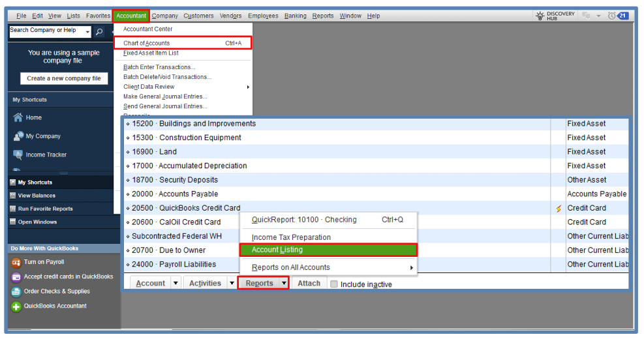Select Batch Enter Transactions entry
644x339 pixels.
coord(159,67)
